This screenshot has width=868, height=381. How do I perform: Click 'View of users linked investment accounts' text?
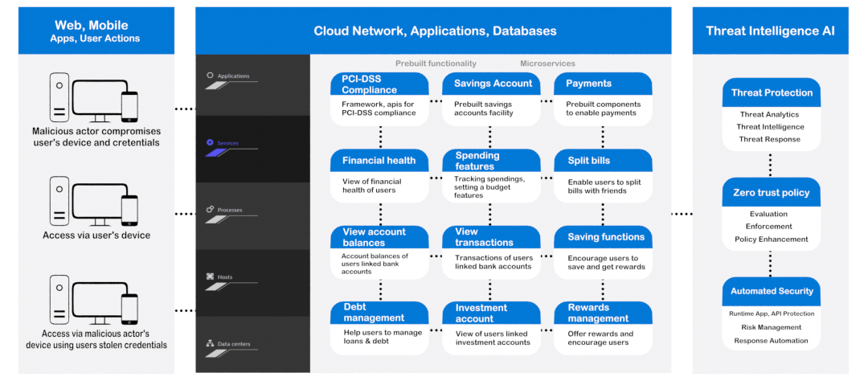(x=493, y=338)
